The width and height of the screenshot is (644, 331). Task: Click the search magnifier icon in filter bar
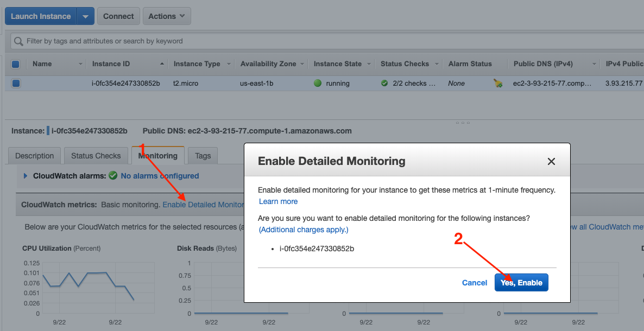coord(19,41)
